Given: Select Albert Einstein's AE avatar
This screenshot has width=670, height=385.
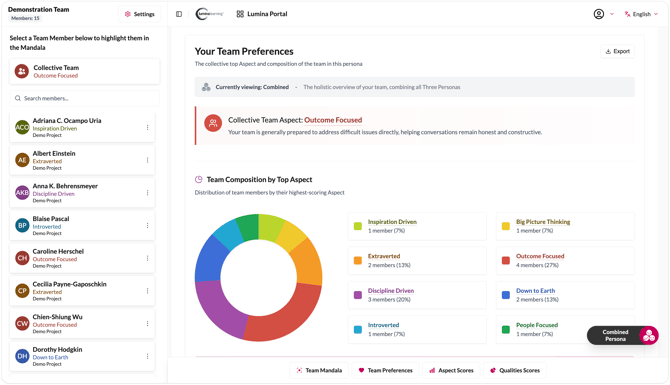Looking at the screenshot, I should point(22,160).
